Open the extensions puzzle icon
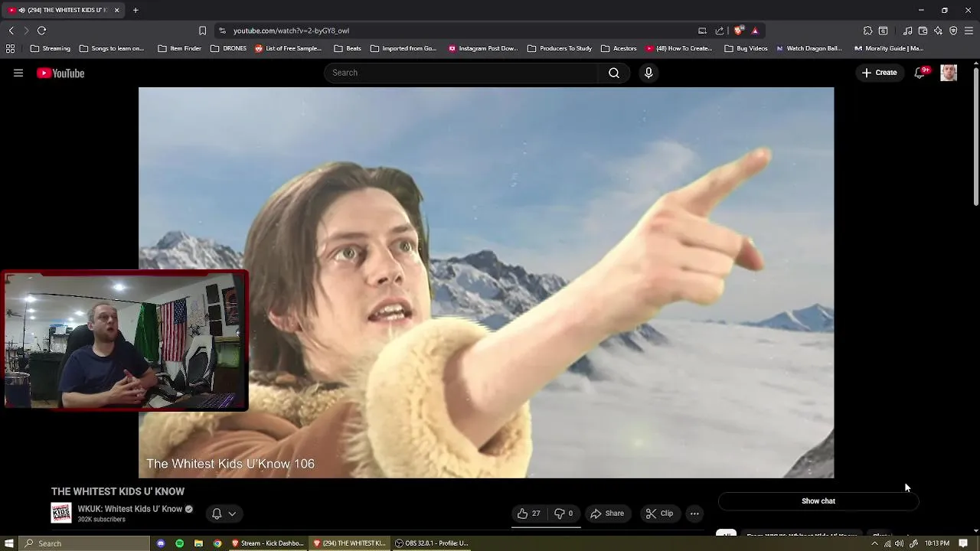The height and width of the screenshot is (551, 980). 867,31
